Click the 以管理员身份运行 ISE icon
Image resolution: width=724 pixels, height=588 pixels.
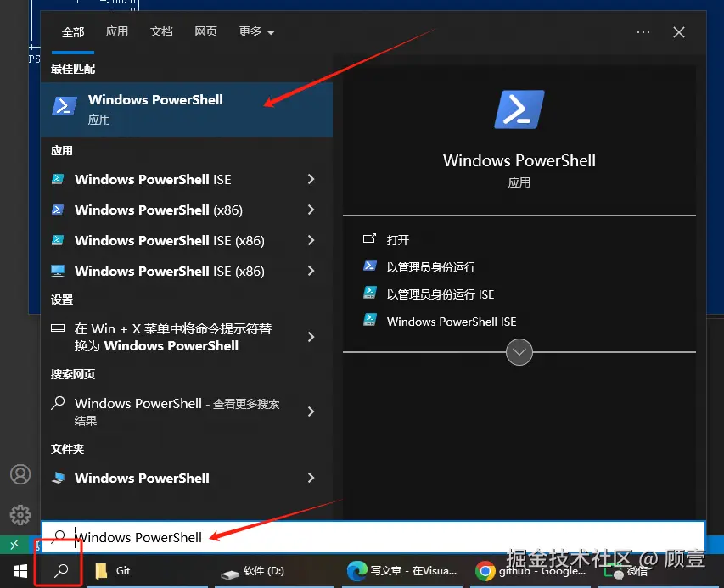[x=370, y=293]
